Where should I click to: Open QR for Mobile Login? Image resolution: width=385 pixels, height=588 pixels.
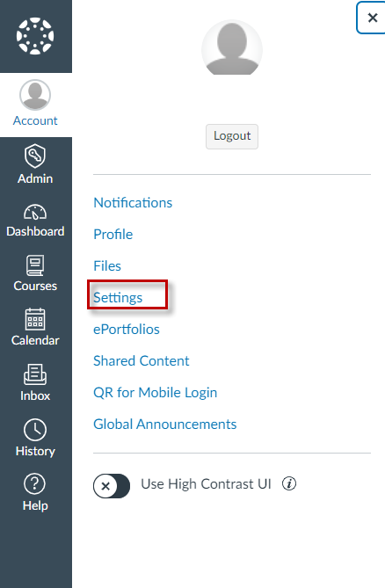point(156,393)
